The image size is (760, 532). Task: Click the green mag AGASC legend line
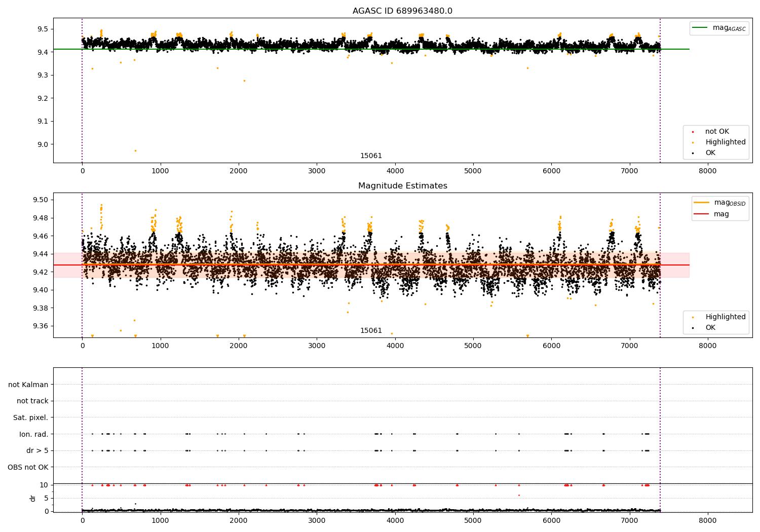pos(701,28)
